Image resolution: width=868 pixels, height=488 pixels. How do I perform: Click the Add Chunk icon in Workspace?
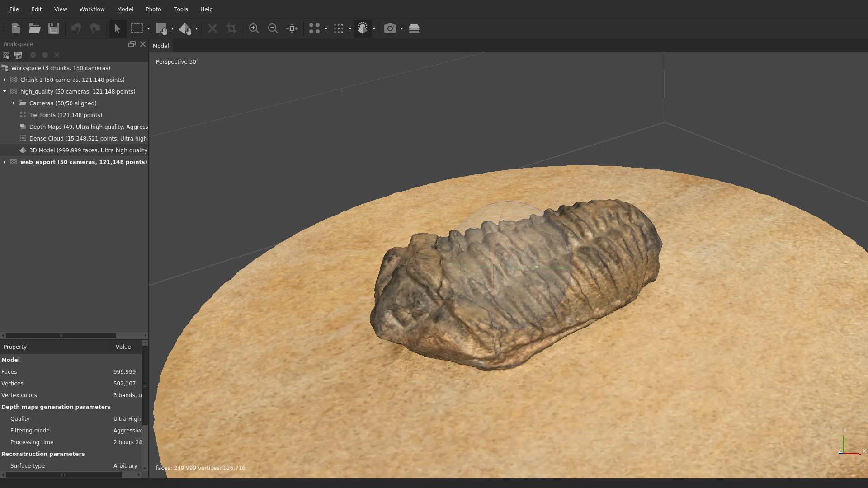6,55
